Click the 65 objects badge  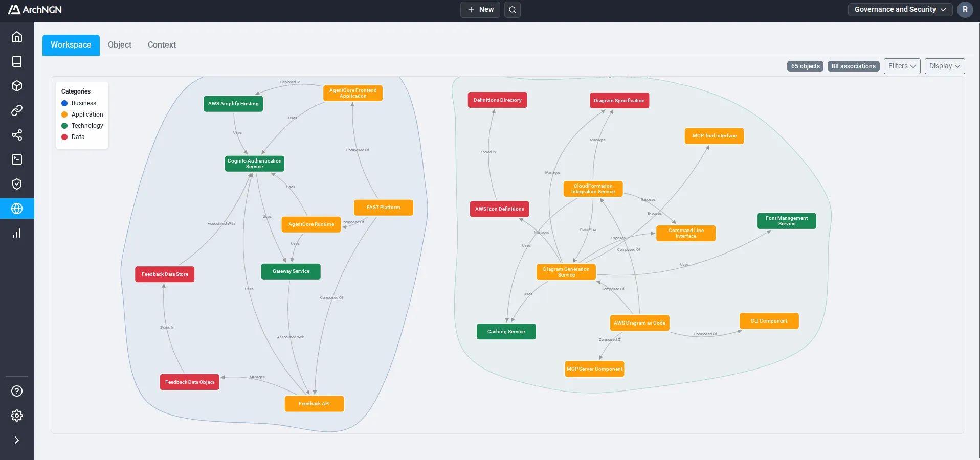point(805,66)
